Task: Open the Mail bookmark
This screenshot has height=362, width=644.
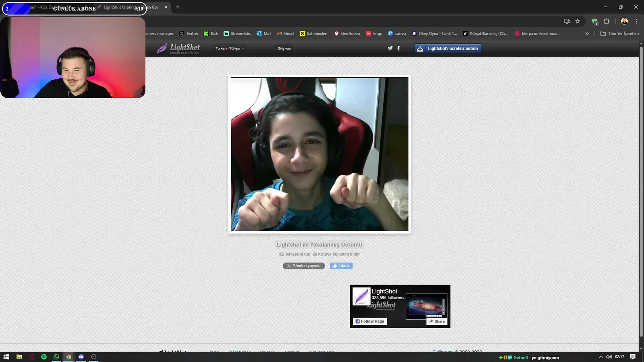Action: (264, 34)
